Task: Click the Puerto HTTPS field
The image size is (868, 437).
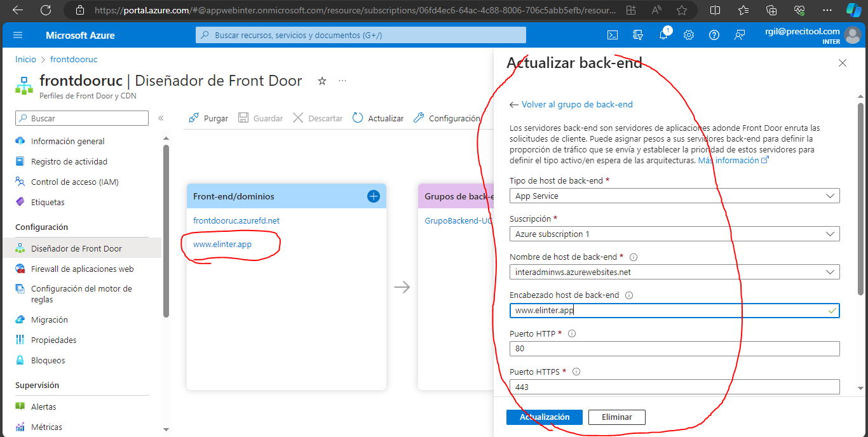Action: pyautogui.click(x=675, y=387)
